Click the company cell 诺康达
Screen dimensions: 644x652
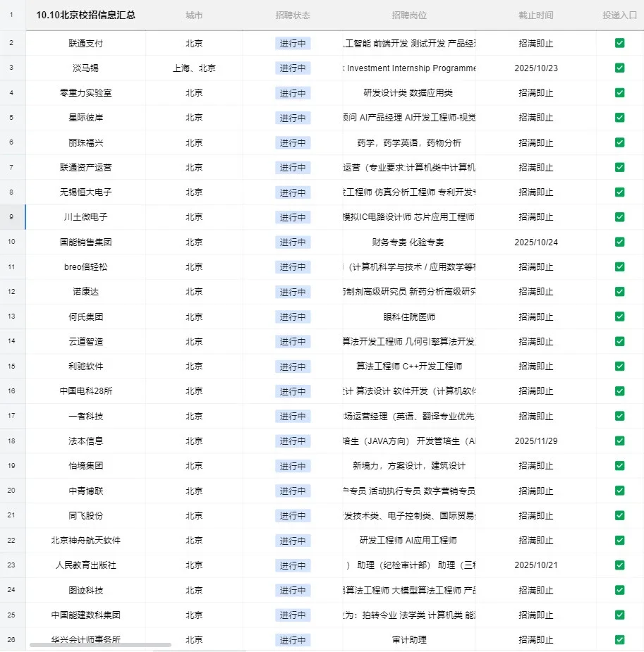click(85, 292)
